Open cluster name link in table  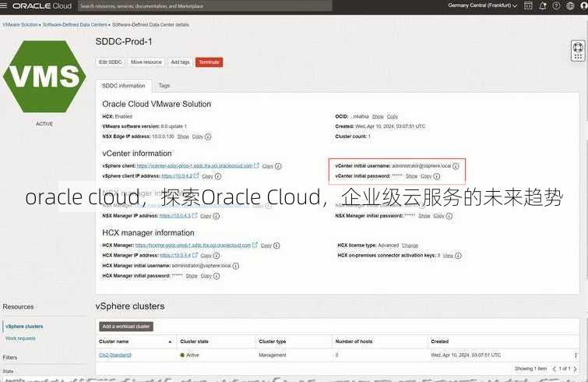coord(115,355)
